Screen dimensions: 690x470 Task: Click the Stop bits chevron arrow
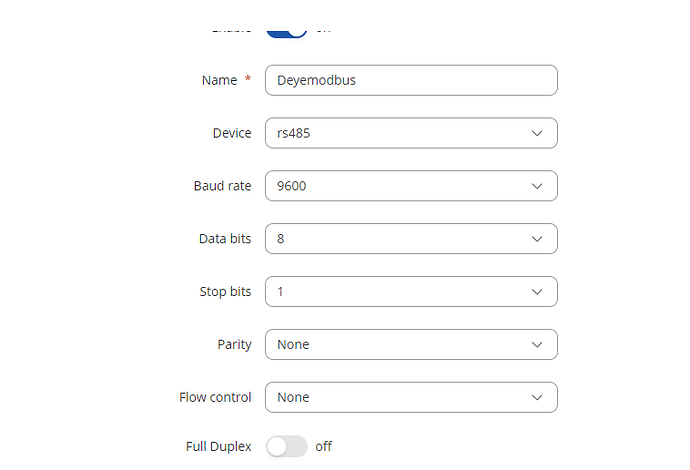[x=537, y=292]
